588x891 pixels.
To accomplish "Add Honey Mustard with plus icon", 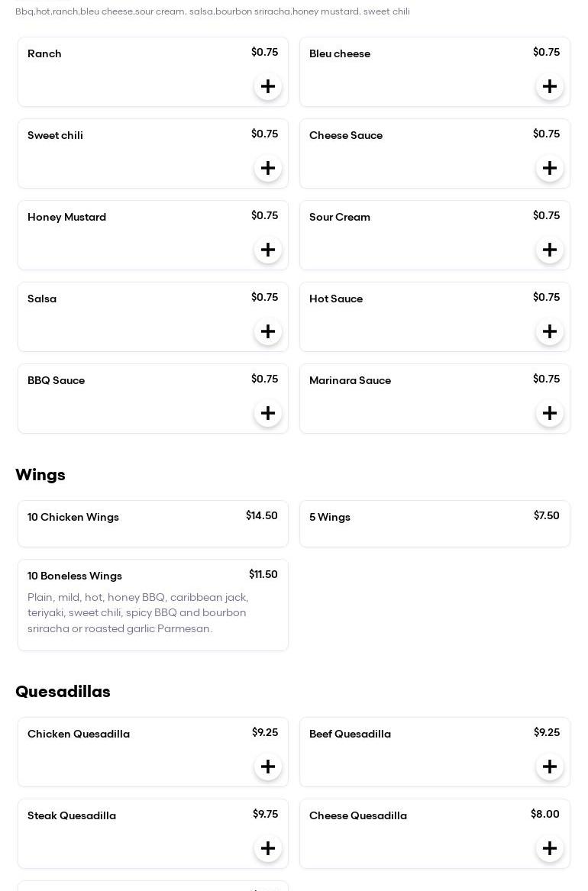I will [268, 250].
